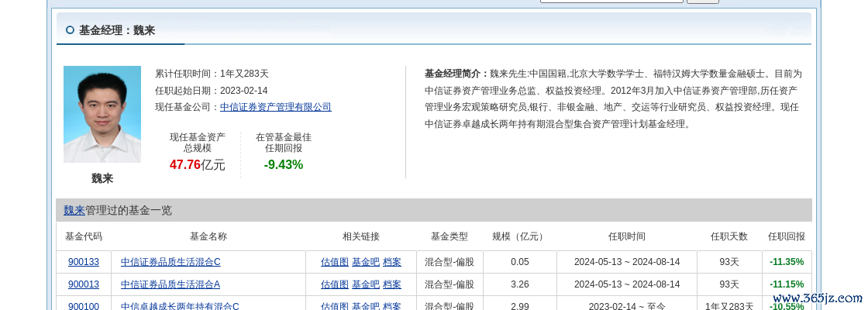Click the 任职起始日期：2023-02-14 line
The width and height of the screenshot is (868, 310).
point(212,90)
